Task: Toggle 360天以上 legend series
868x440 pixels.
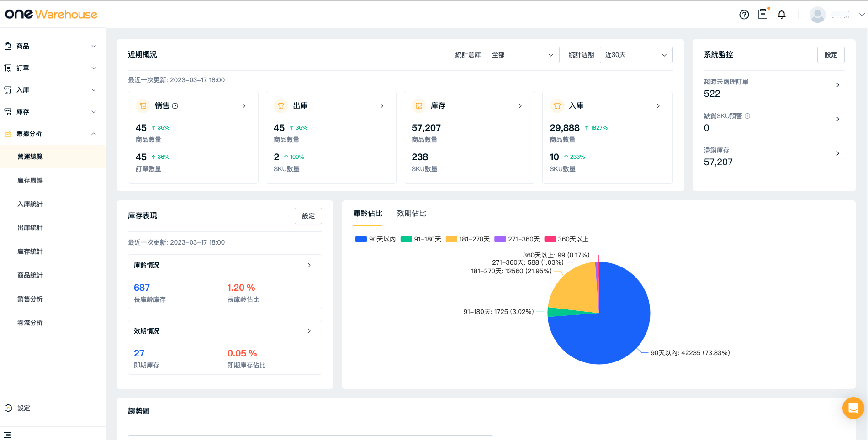Action: point(566,239)
